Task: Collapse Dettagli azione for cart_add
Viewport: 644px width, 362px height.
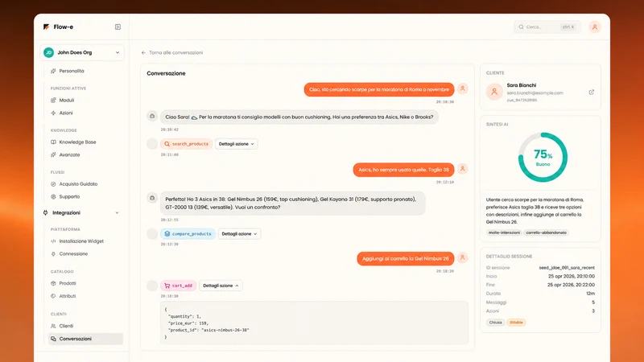Action: [x=221, y=286]
